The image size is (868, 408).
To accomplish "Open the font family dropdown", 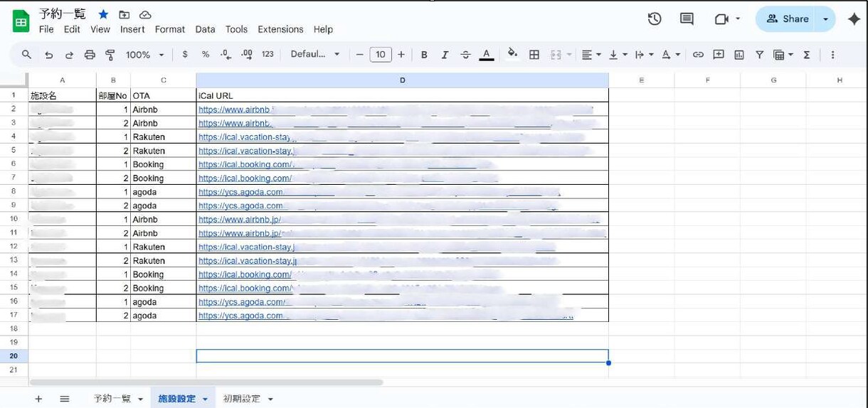I will tap(315, 55).
